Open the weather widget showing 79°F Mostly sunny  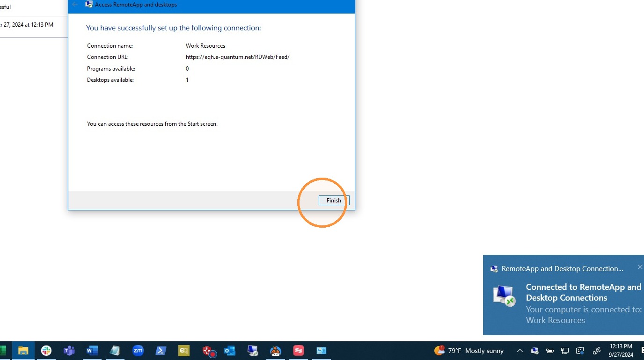[x=469, y=351]
